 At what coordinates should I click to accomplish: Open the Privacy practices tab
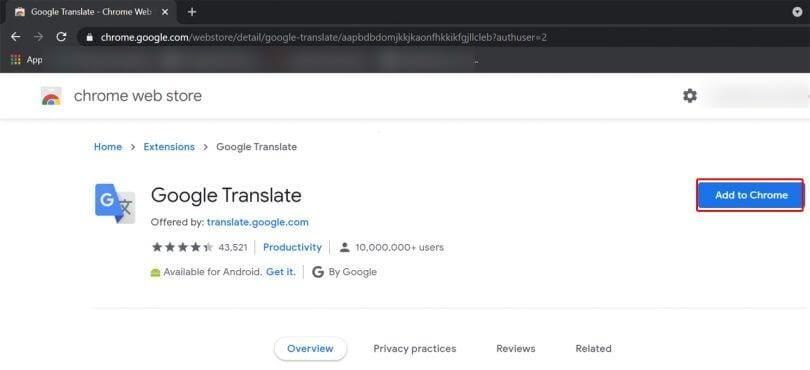tap(415, 348)
